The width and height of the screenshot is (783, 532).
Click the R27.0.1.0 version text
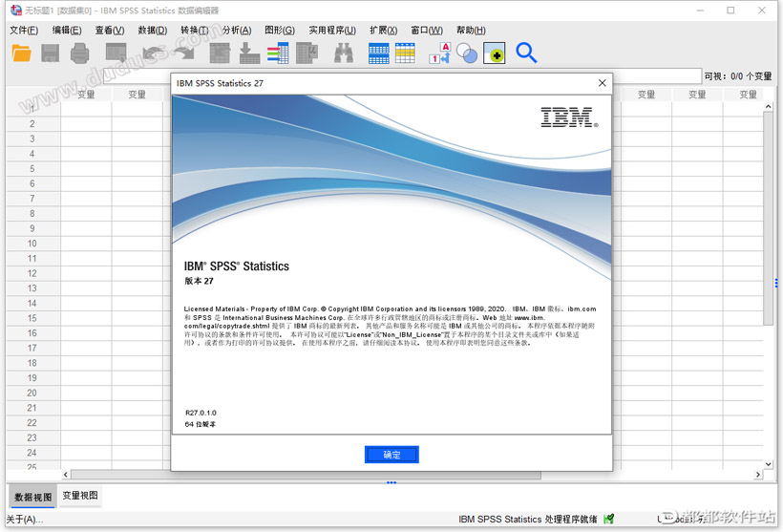click(201, 413)
